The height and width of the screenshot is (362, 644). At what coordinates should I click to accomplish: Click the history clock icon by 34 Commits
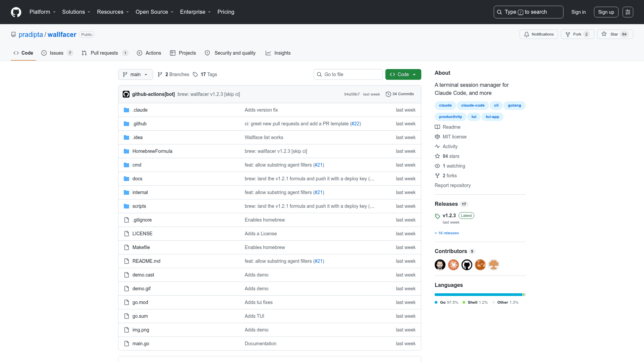[388, 94]
